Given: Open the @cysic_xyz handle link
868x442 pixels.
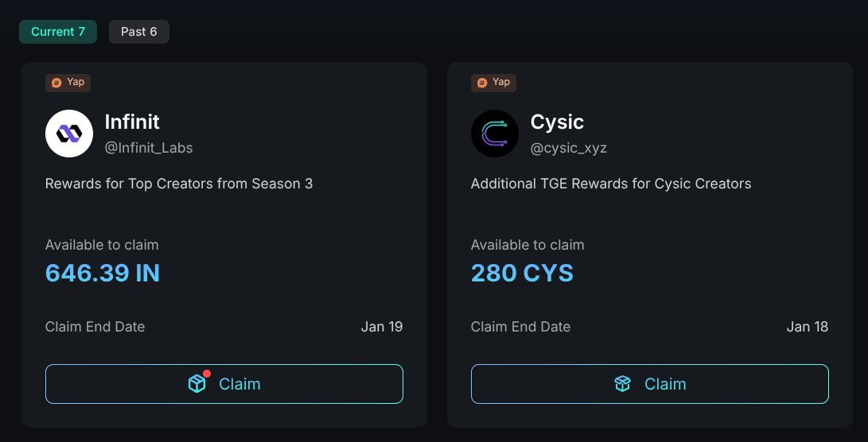Looking at the screenshot, I should (x=569, y=148).
